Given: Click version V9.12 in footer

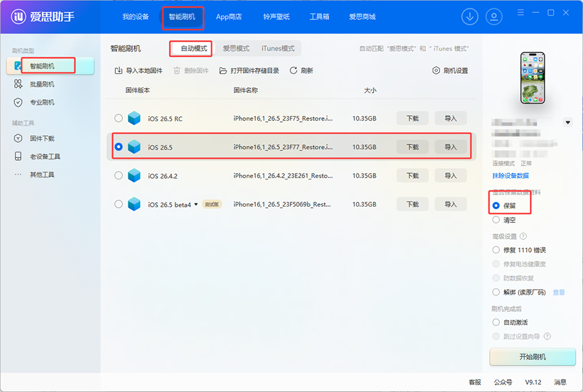Looking at the screenshot, I should click(x=533, y=382).
